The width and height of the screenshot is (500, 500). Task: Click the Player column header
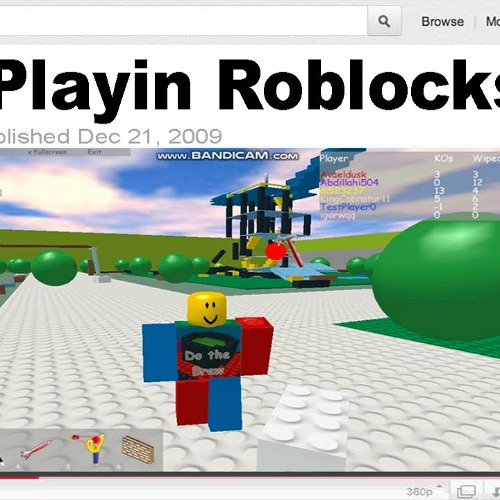pos(334,159)
